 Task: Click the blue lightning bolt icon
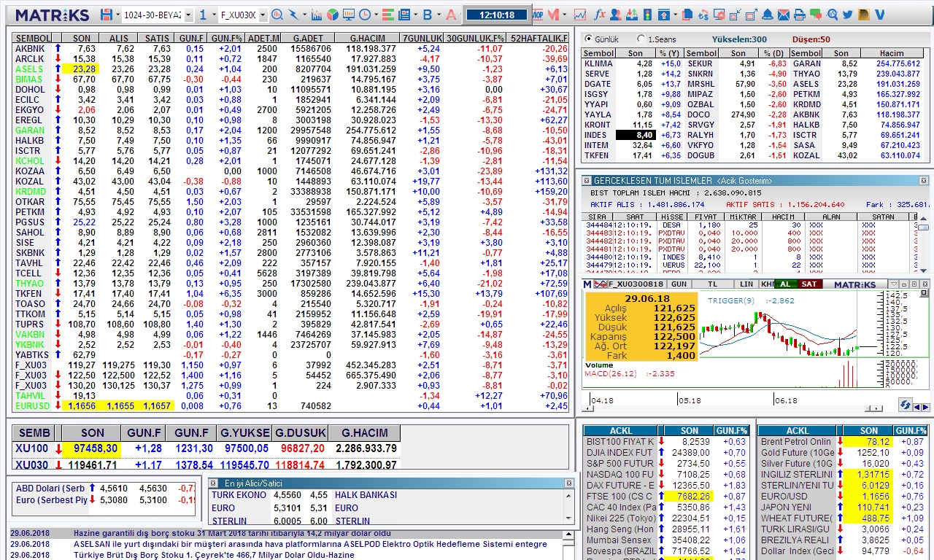tap(293, 15)
